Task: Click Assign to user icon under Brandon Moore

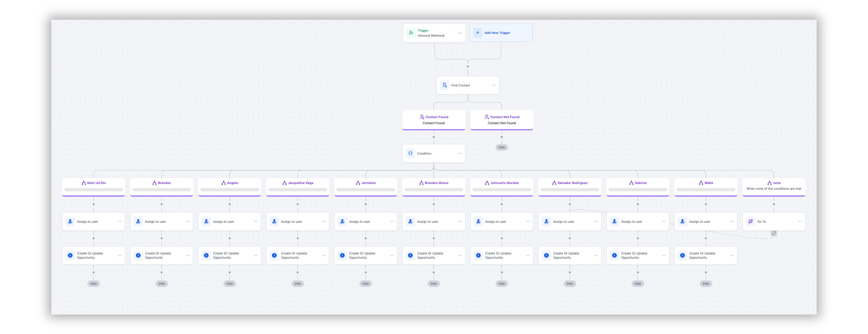Action: (x=410, y=221)
